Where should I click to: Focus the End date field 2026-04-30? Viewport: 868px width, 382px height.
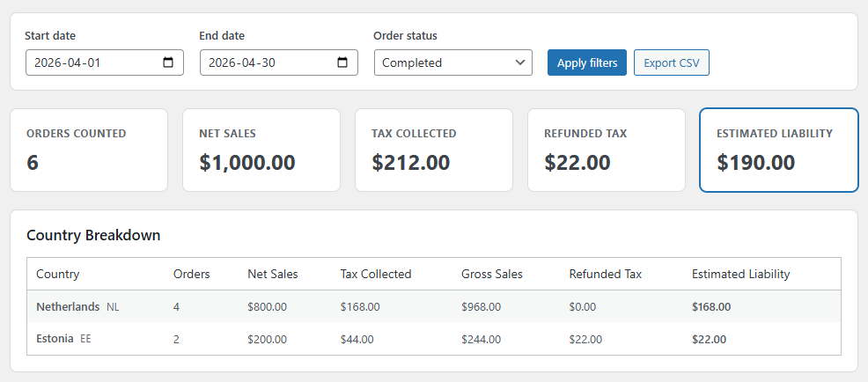(x=279, y=62)
